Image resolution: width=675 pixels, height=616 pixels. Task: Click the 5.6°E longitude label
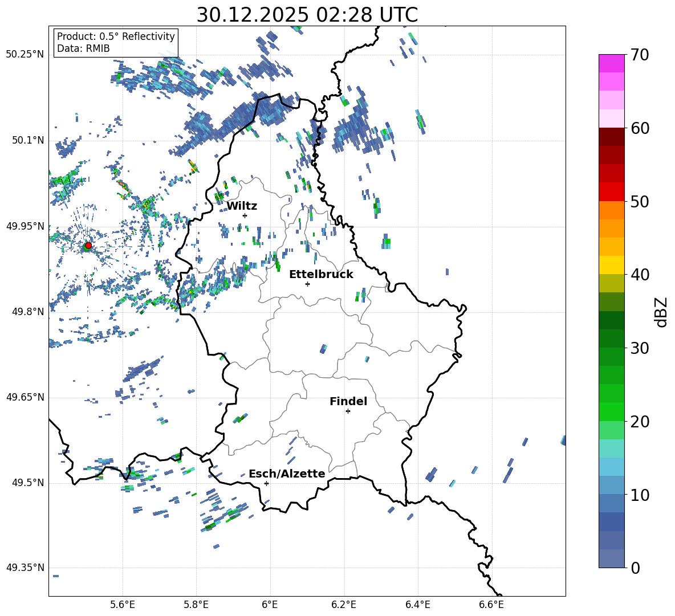pyautogui.click(x=123, y=605)
